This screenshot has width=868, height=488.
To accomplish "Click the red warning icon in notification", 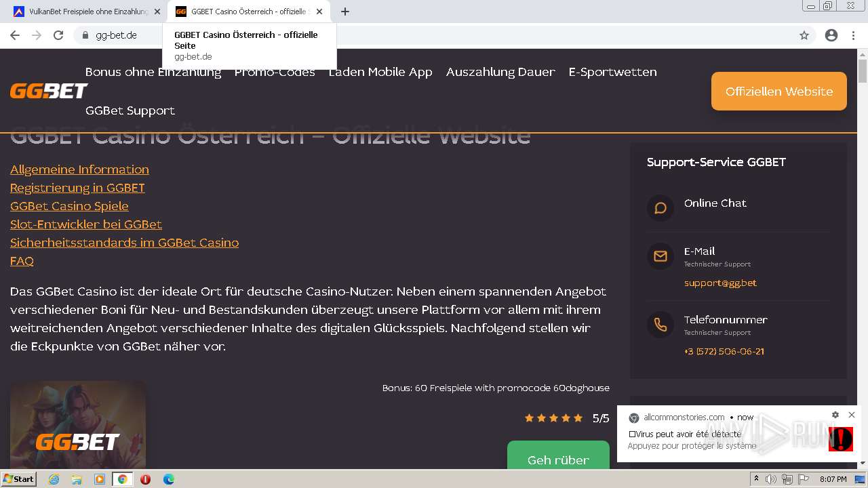I will tap(840, 439).
